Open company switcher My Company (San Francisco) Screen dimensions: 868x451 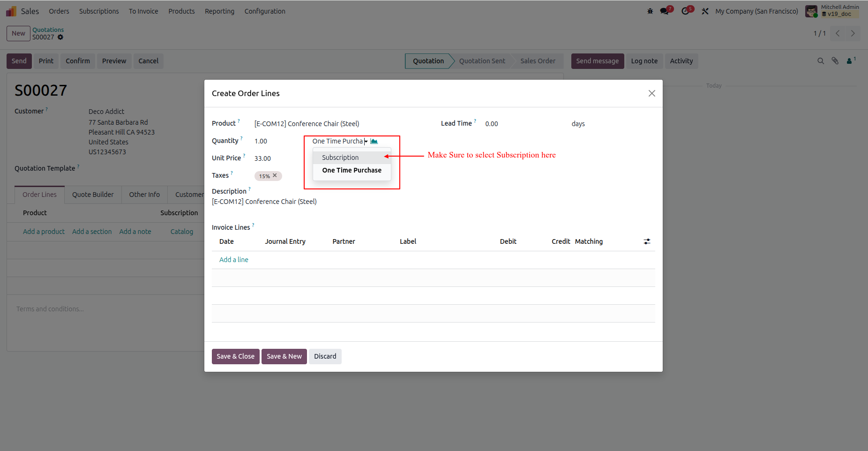pos(756,11)
